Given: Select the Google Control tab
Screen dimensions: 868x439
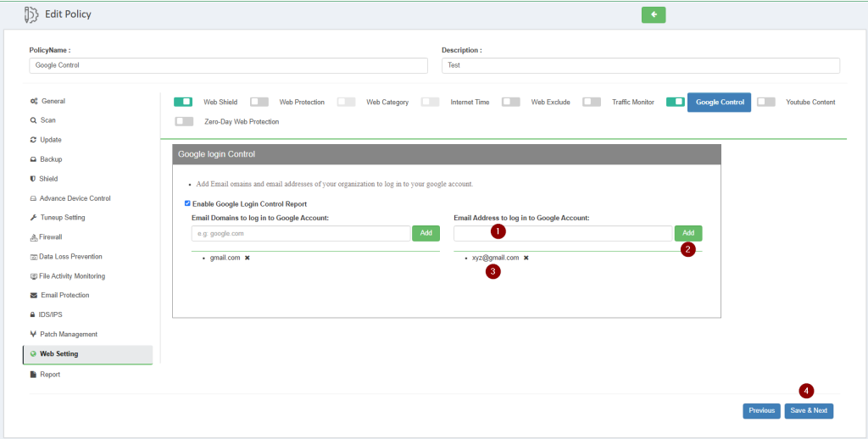Looking at the screenshot, I should (719, 103).
